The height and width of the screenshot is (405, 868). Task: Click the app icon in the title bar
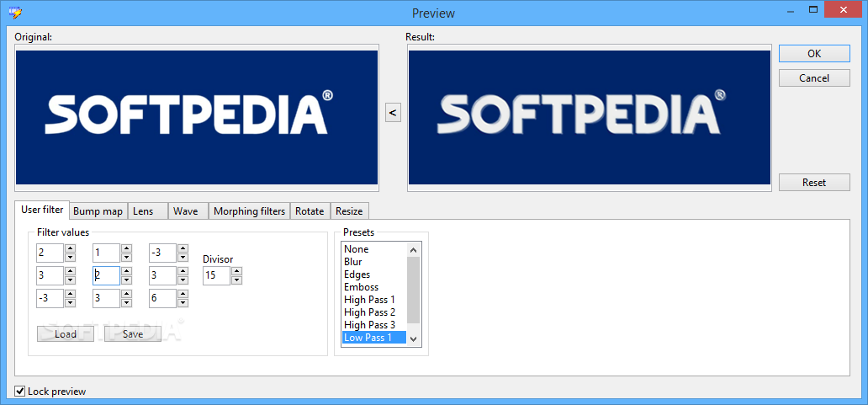15,12
